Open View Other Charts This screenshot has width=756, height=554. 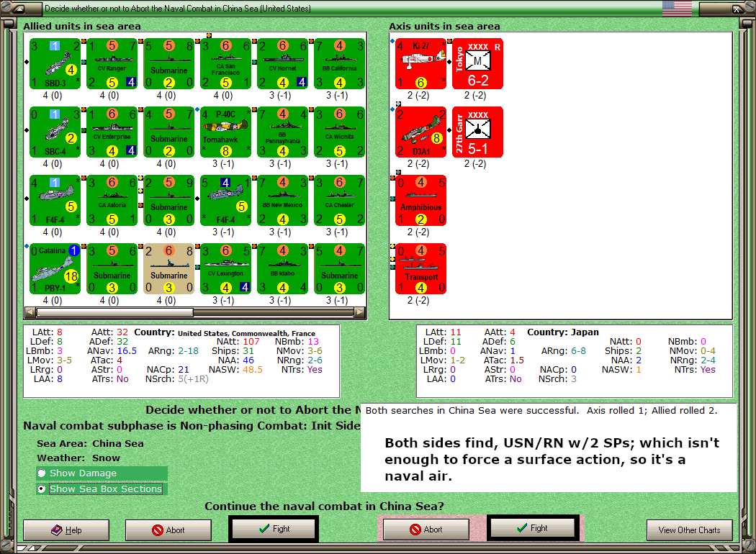pos(690,530)
